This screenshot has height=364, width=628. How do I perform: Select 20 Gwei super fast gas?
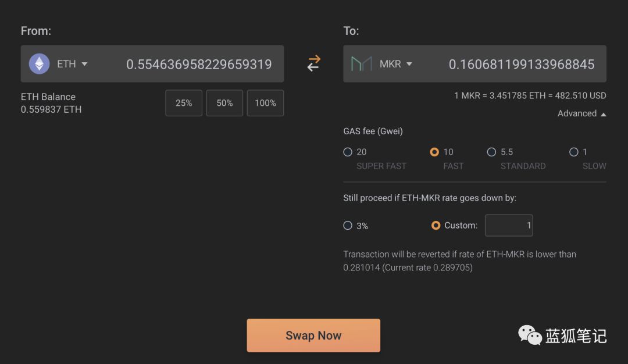348,152
